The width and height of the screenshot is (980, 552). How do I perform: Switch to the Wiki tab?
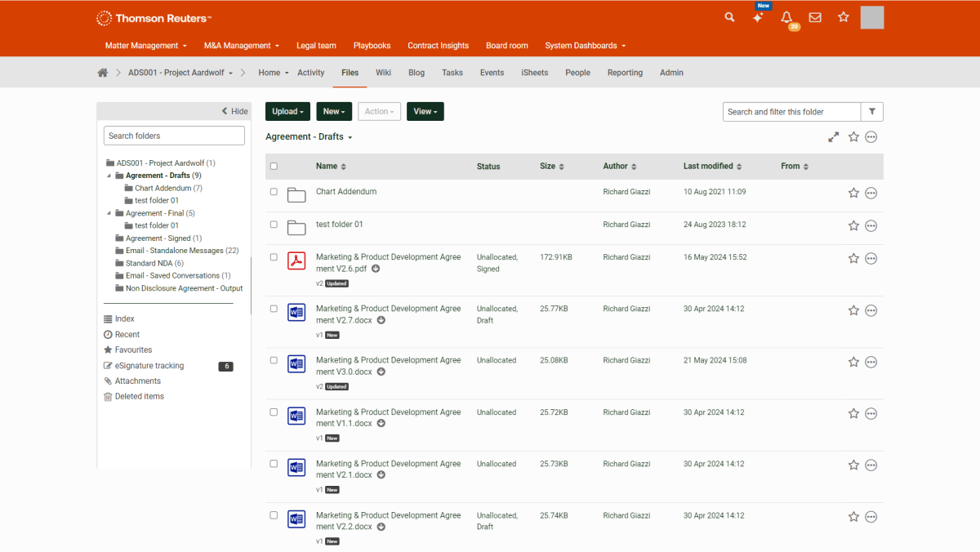coord(383,73)
